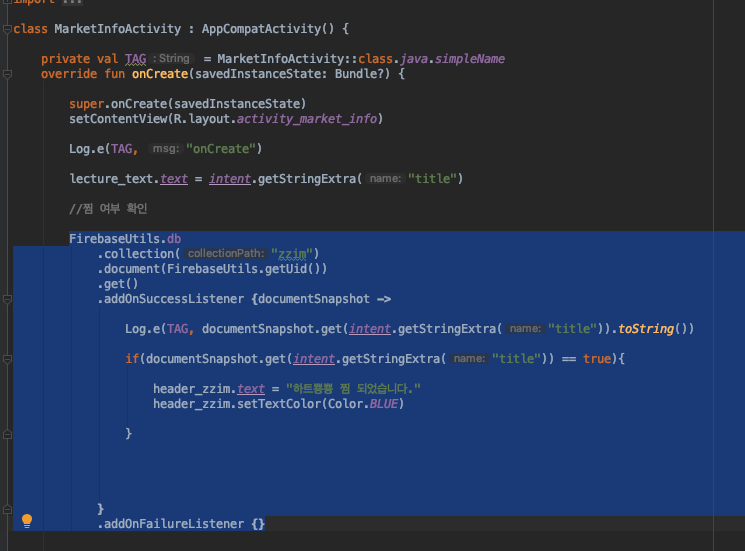745x551 pixels.
Task: Click AppCompatActivity() superclass reference
Action: [x=268, y=29]
